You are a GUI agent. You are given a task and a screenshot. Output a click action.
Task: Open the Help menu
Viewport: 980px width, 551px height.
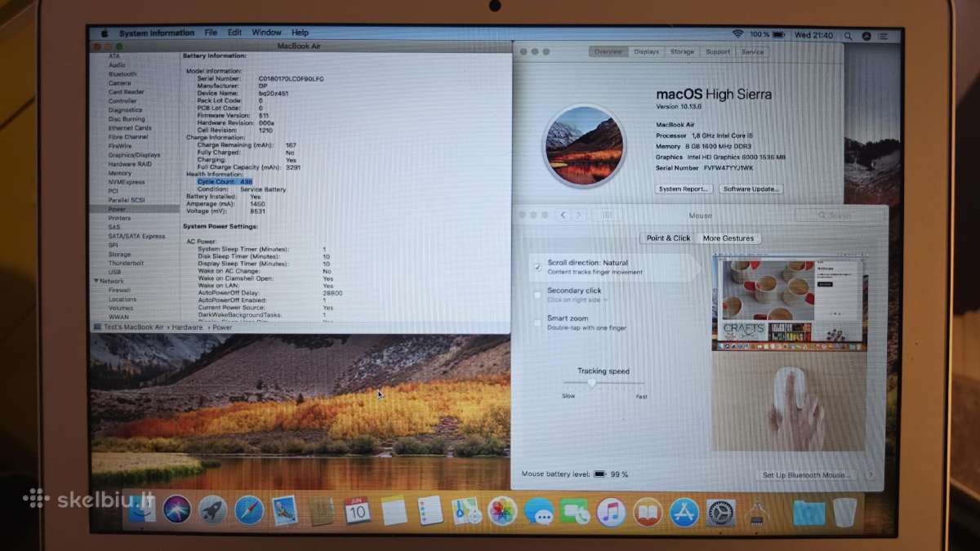click(x=300, y=33)
